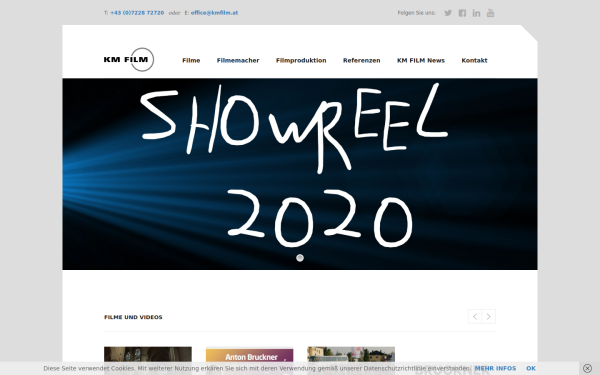600x375 pixels.
Task: Email office@kmfilm.at link
Action: (x=214, y=13)
